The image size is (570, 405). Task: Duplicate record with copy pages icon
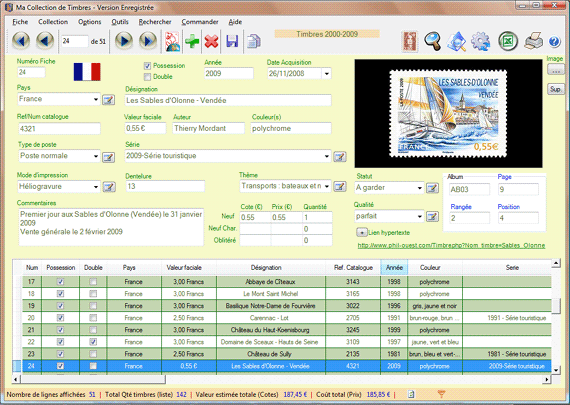[254, 41]
